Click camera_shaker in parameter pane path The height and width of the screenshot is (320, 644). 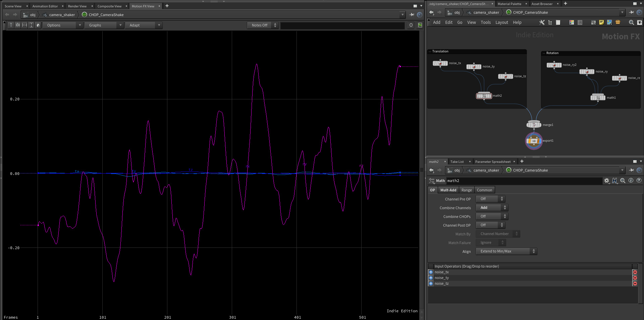pyautogui.click(x=486, y=170)
